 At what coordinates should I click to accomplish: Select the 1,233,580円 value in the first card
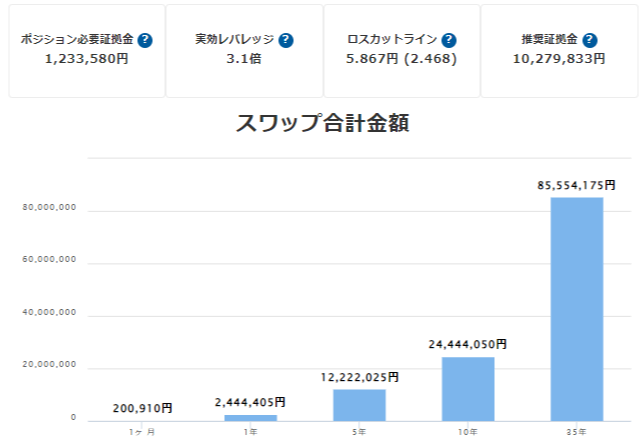[x=86, y=59]
